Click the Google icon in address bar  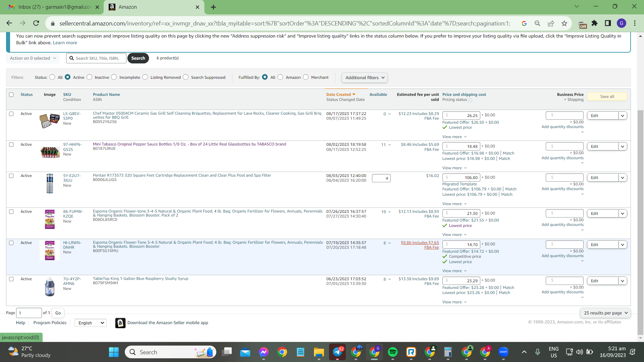524,23
